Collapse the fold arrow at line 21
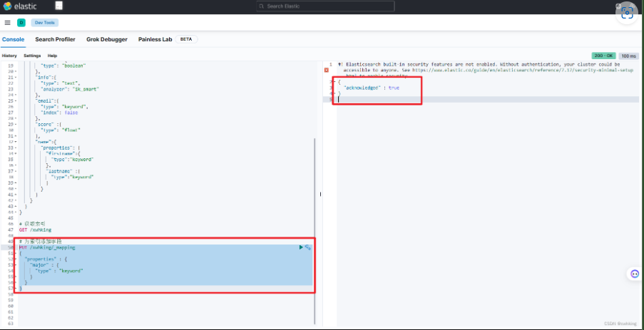 pyautogui.click(x=15, y=77)
